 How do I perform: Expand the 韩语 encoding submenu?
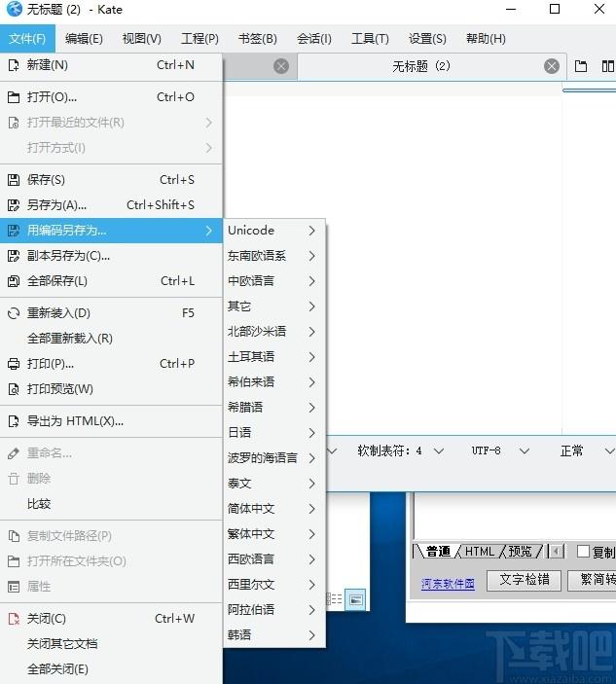[x=274, y=635]
